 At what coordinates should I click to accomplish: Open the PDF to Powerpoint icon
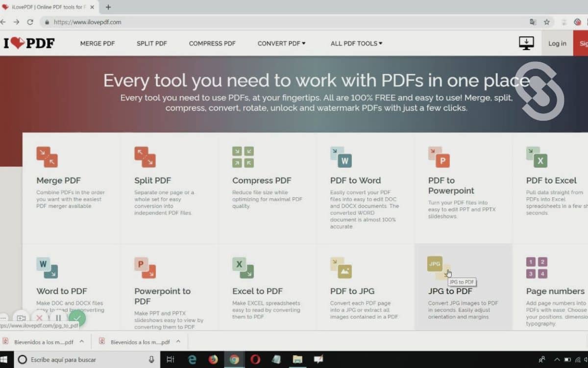click(439, 157)
